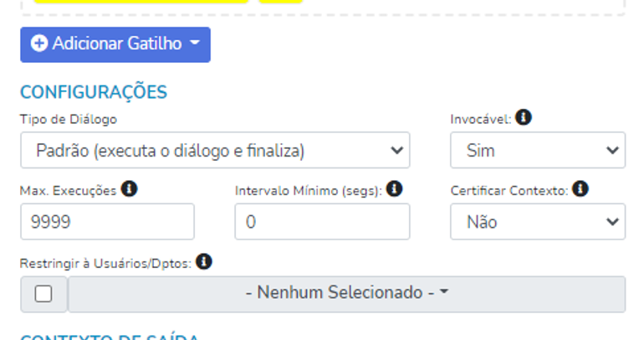Click the caret arrow on Adicionar Gatilho
The width and height of the screenshot is (644, 340).
(195, 44)
